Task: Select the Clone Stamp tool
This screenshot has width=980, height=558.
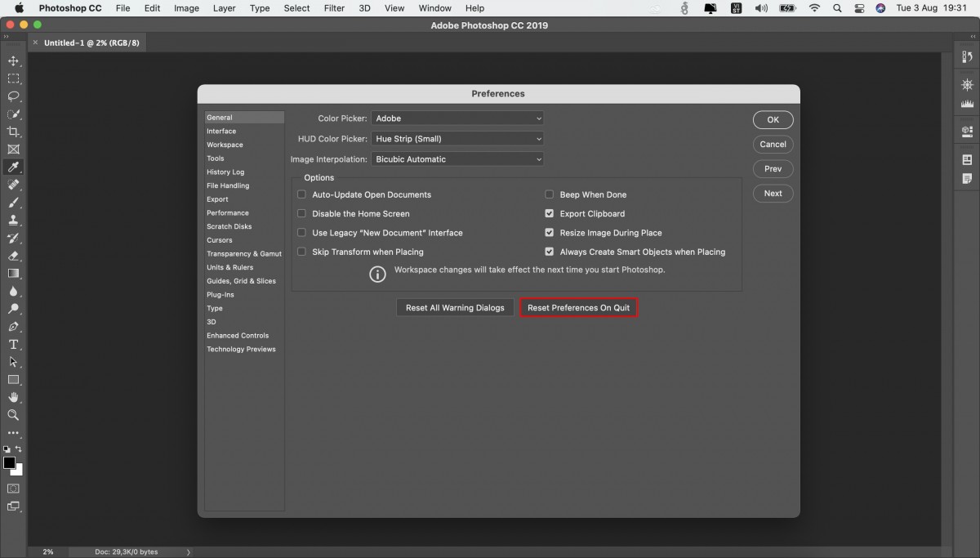Action: [x=13, y=221]
